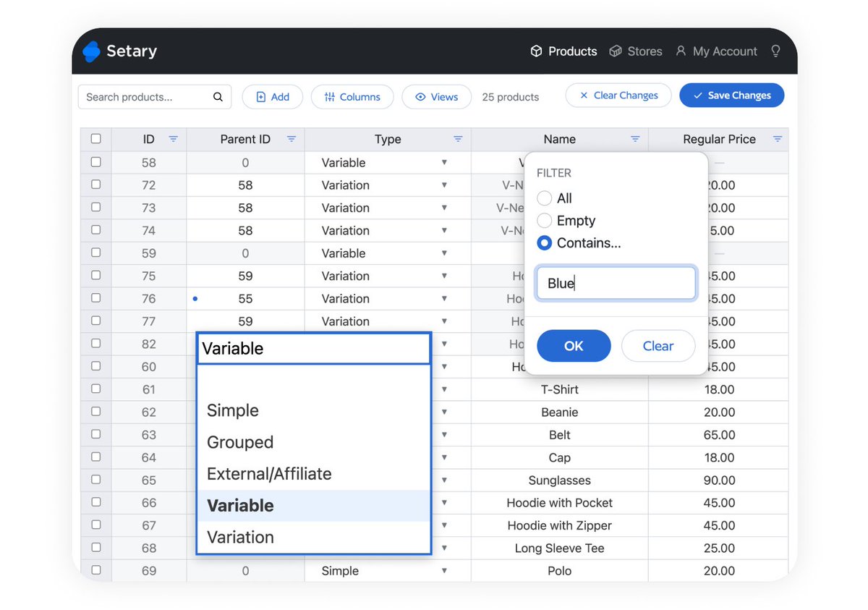The height and width of the screenshot is (610, 868).
Task: Click the Beanie name cell
Action: point(560,412)
